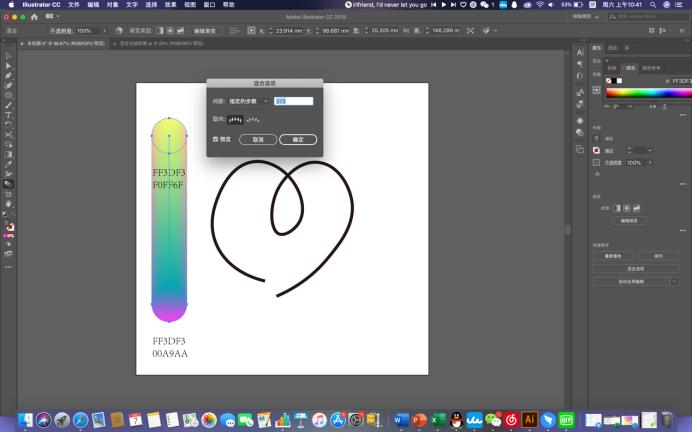Click the transform reference point icon
Screen dimensions: 692x433
251,31
